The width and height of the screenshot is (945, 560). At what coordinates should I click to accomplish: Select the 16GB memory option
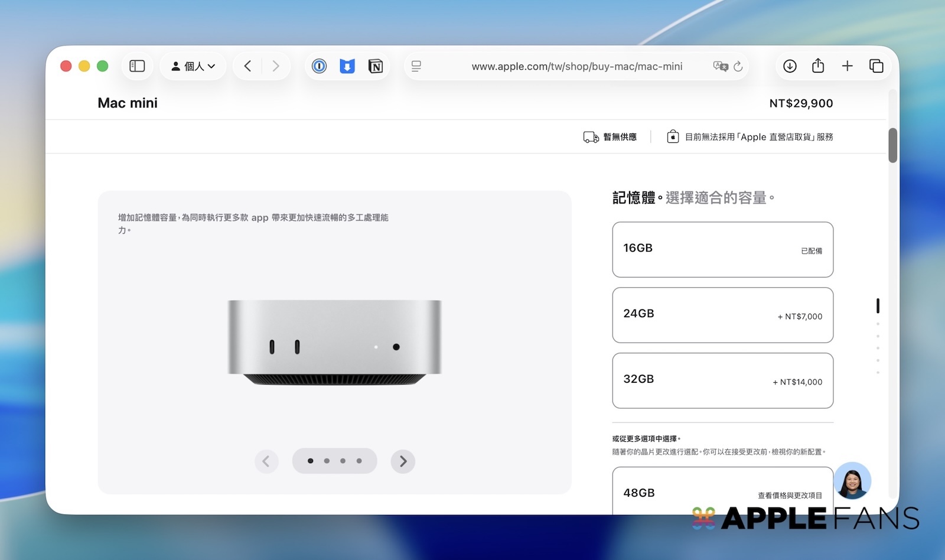pyautogui.click(x=723, y=249)
